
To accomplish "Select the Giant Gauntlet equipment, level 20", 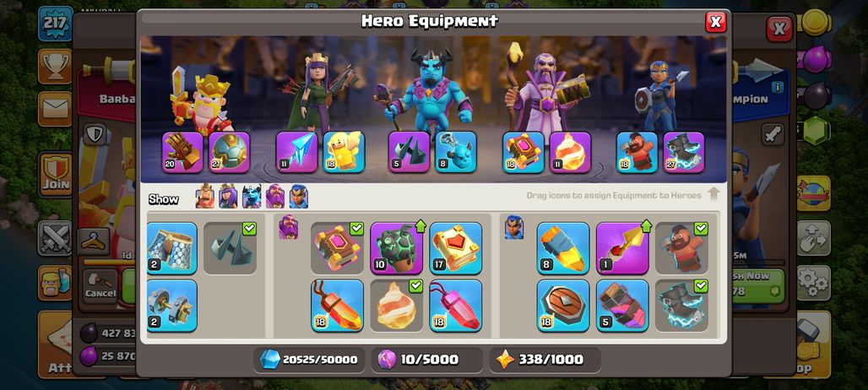I will (182, 152).
